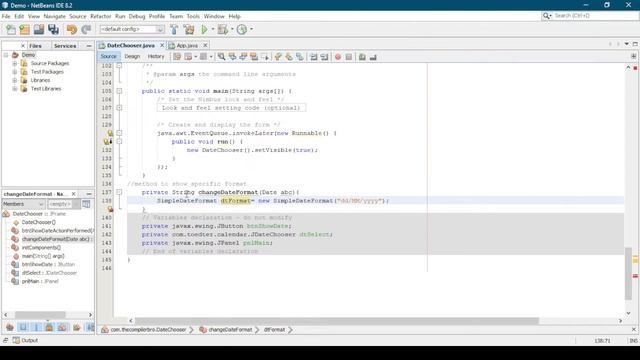Collapse changeDateFormat fold at line 137
Viewport: 640px width, 360px height.
[119, 192]
